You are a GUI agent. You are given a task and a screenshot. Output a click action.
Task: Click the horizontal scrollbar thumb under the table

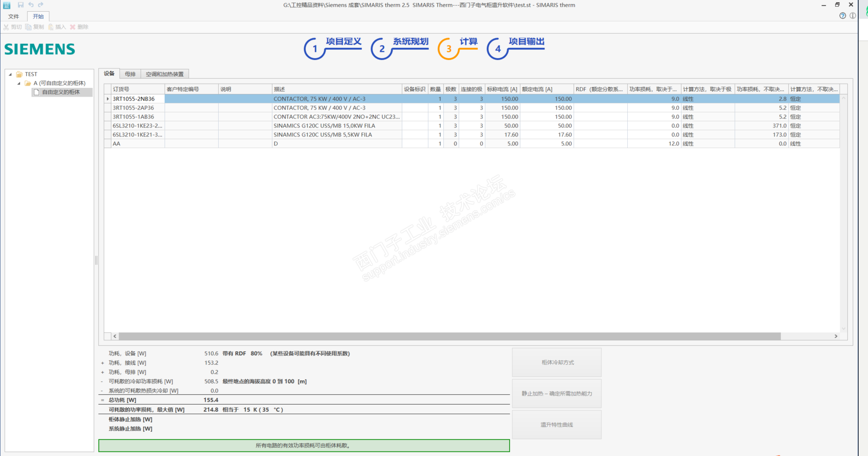coord(450,336)
